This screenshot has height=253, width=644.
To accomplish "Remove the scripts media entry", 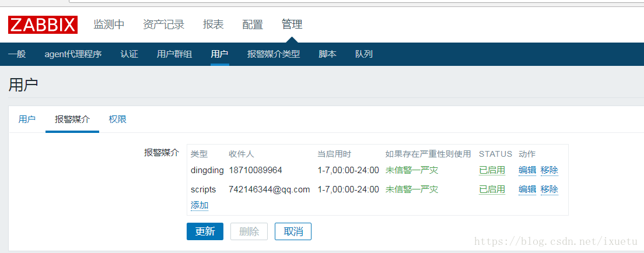I will [x=549, y=189].
